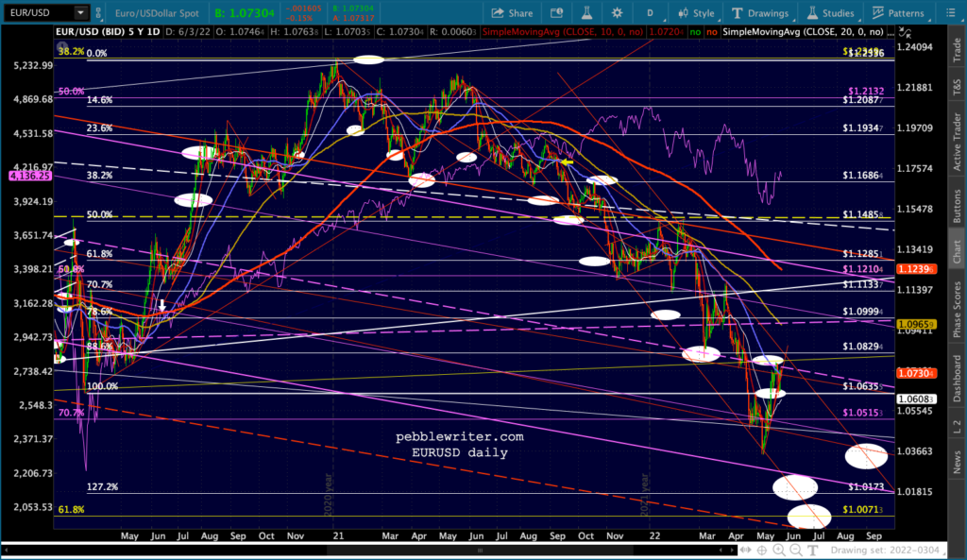Click the scroll-left arrow on bottom scrollbar
This screenshot has width=967, height=560.
721,550
